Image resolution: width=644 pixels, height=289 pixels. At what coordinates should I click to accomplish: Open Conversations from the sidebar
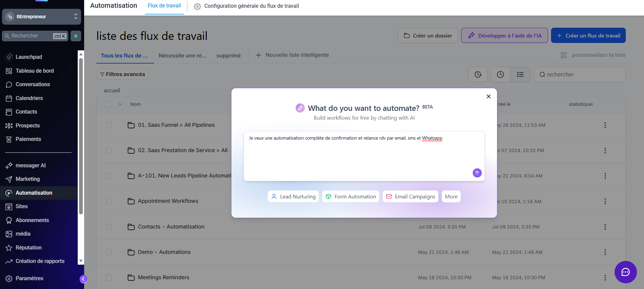32,85
